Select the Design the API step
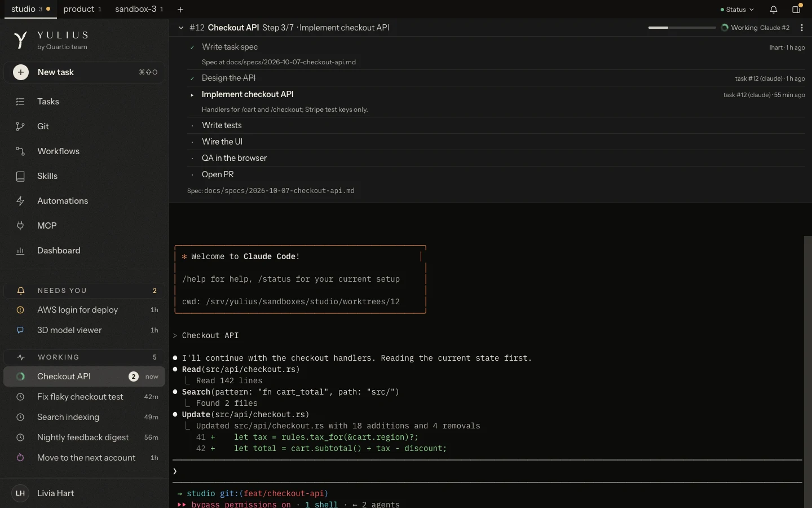Image resolution: width=812 pixels, height=508 pixels. [496, 78]
